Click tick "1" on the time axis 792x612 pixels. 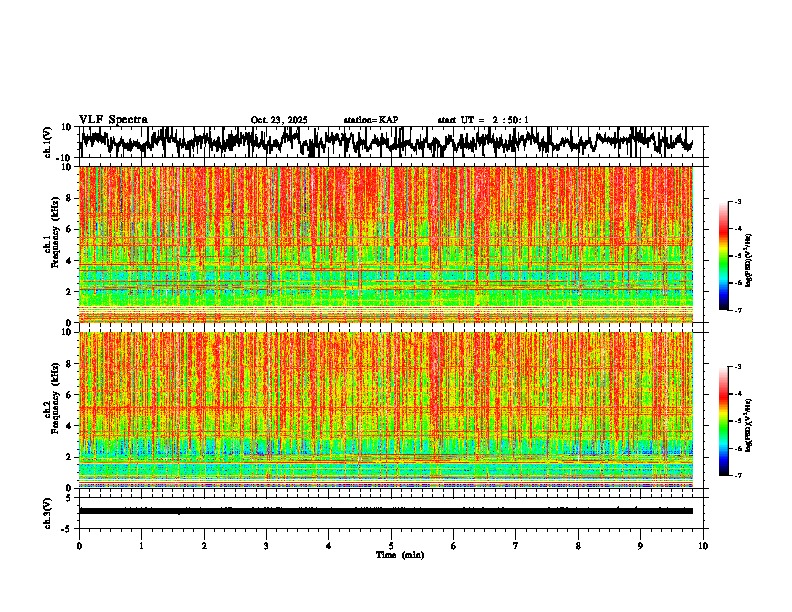pyautogui.click(x=141, y=546)
